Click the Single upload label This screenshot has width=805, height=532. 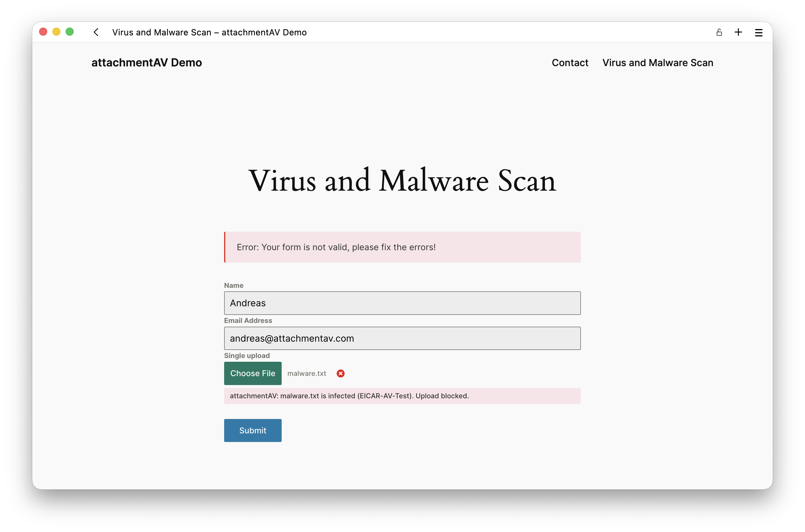click(247, 355)
